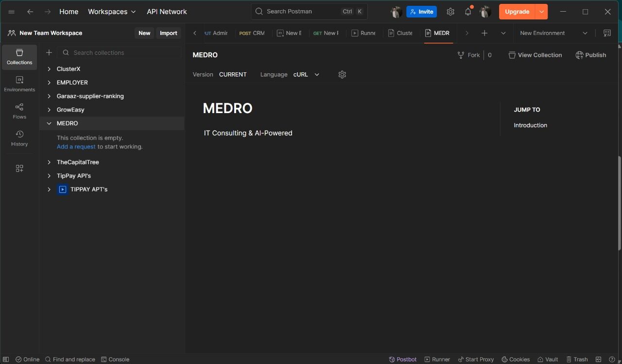The height and width of the screenshot is (364, 622).
Task: Open the Workspaces dropdown
Action: tap(112, 11)
